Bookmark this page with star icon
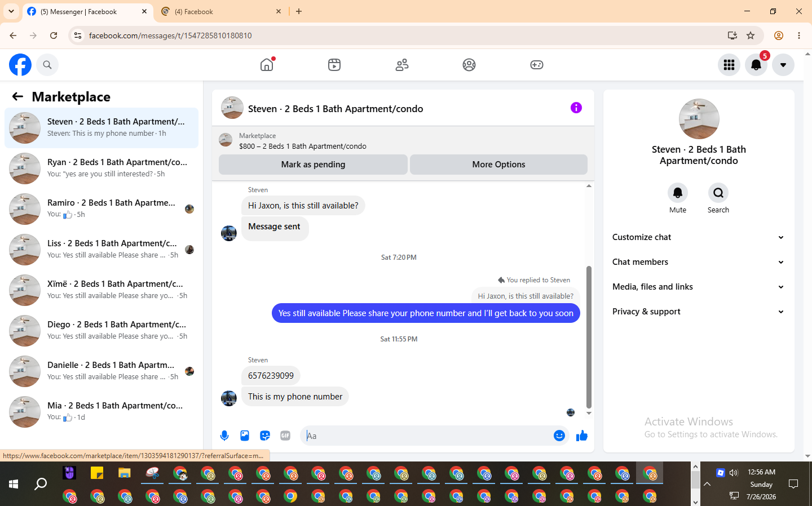This screenshot has height=506, width=812. tap(751, 35)
